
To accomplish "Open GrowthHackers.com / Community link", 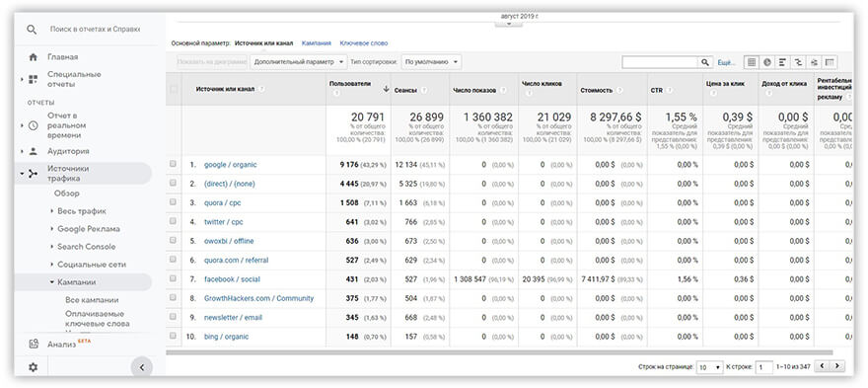I will point(259,298).
